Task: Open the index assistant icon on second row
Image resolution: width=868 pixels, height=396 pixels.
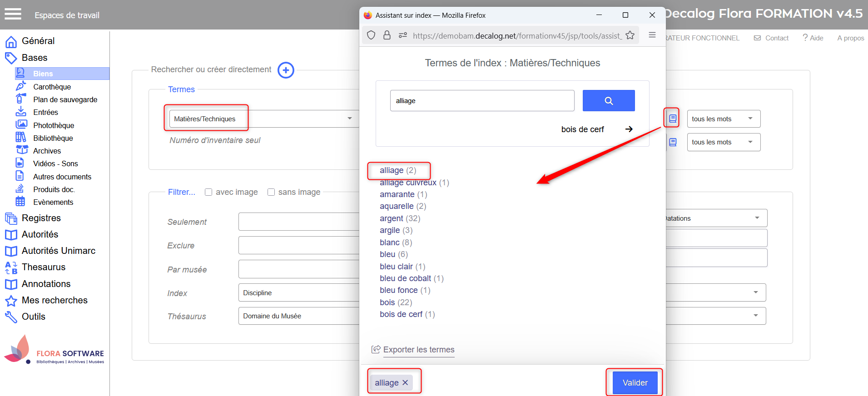Action: pyautogui.click(x=672, y=142)
